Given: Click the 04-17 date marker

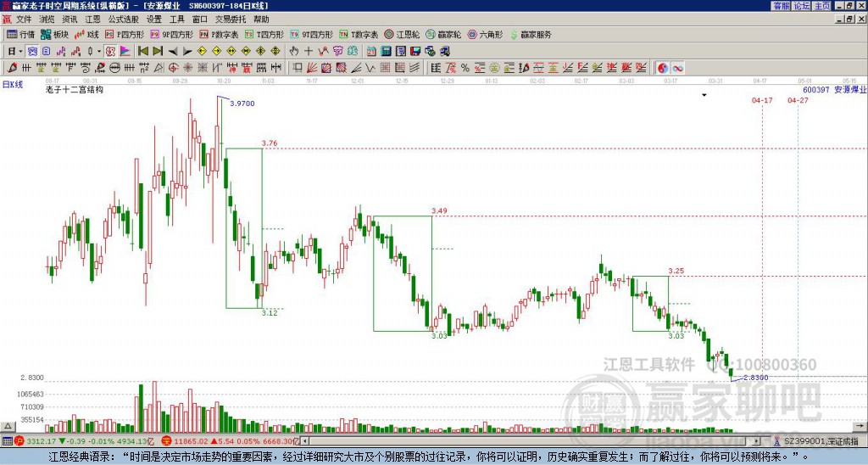Looking at the screenshot, I should coord(762,100).
